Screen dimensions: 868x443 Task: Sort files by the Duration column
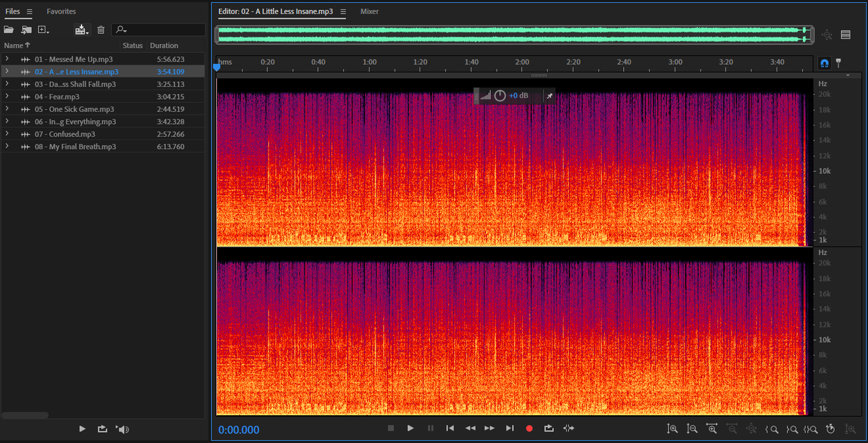point(164,45)
